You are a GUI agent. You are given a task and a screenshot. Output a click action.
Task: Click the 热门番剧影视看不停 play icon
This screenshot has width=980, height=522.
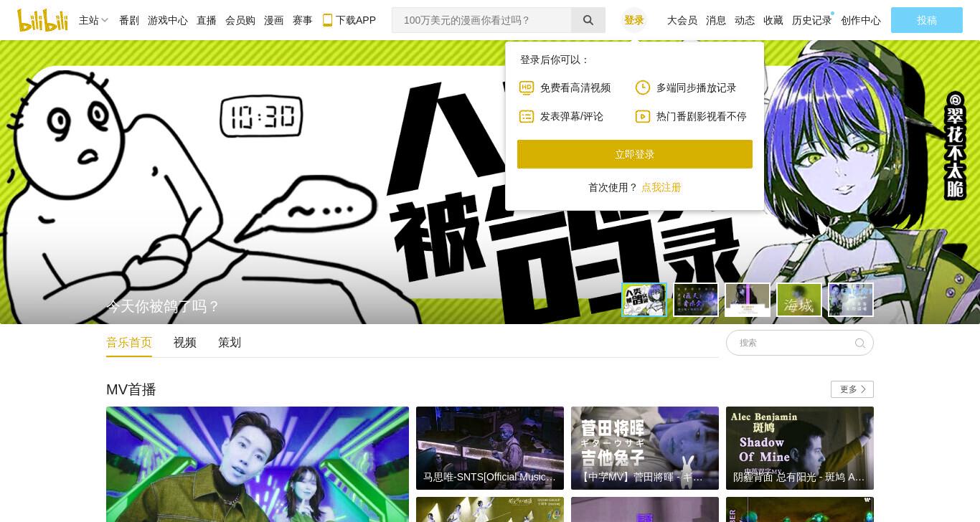click(x=643, y=116)
